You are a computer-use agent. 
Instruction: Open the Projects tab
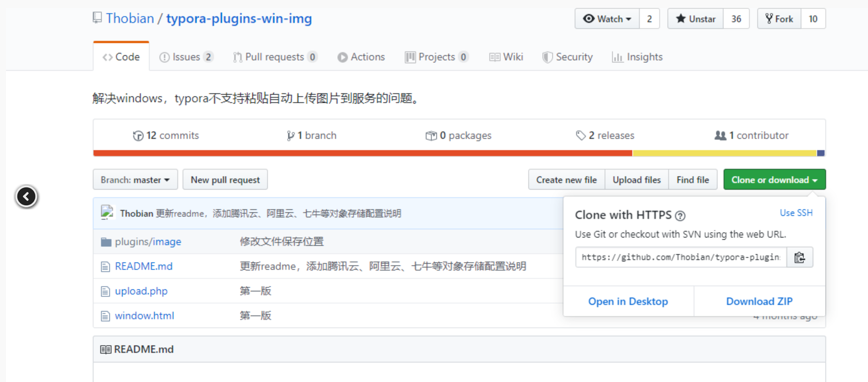point(436,57)
